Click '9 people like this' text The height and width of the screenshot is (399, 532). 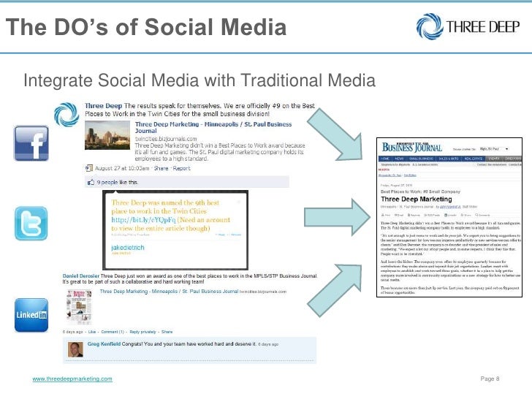[118, 182]
